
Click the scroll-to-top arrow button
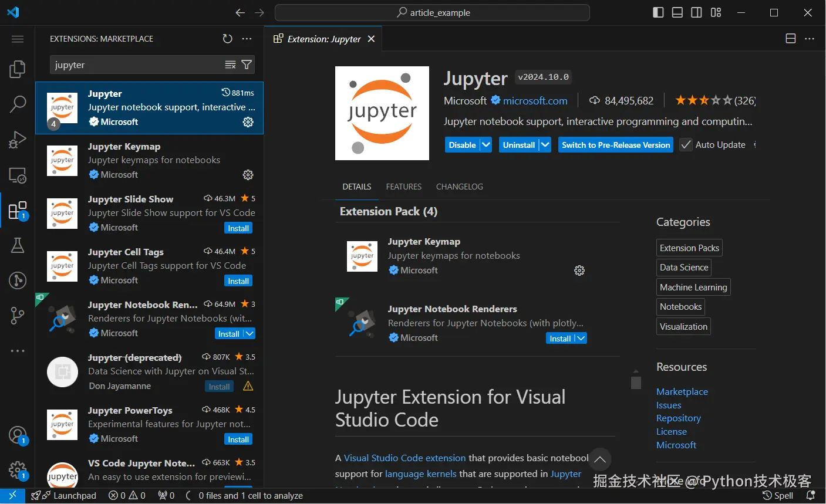pyautogui.click(x=599, y=459)
